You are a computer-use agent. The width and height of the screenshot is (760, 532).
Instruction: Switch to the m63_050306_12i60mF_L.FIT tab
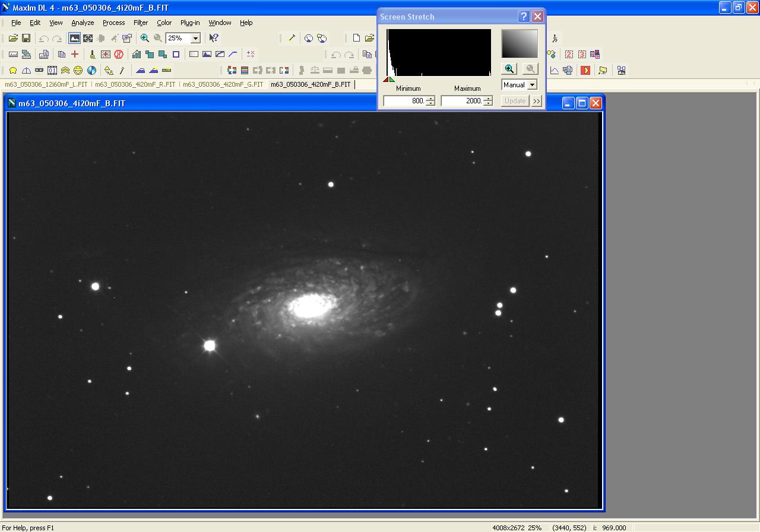pyautogui.click(x=46, y=84)
